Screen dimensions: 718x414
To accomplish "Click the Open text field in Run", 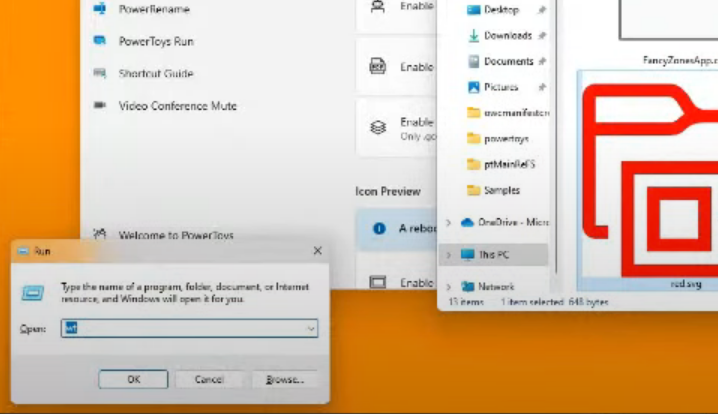I will coord(189,328).
